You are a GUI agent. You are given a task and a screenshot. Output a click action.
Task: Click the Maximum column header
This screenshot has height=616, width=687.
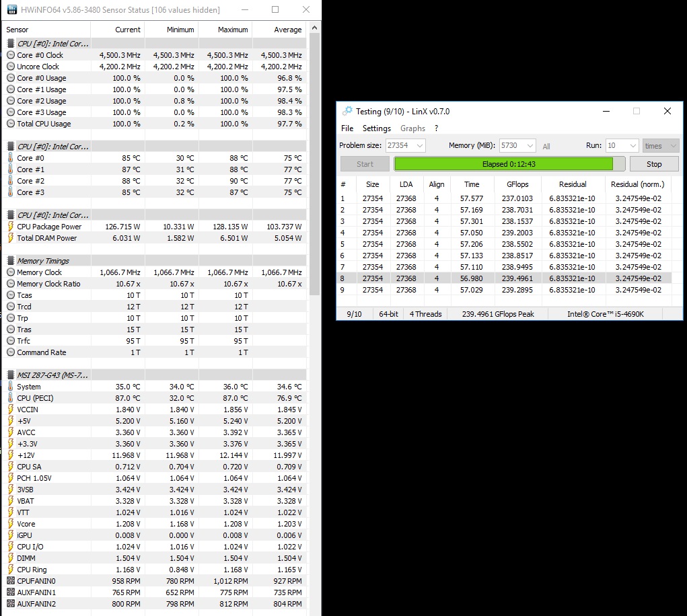(225, 30)
